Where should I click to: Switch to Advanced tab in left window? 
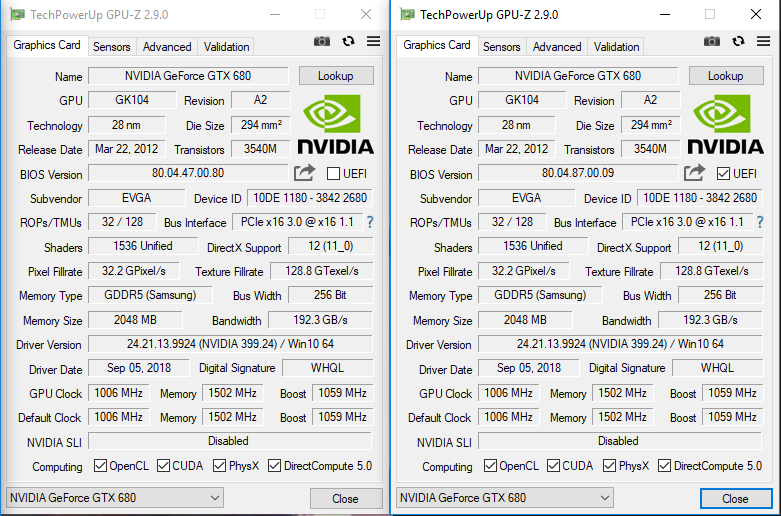coord(167,47)
